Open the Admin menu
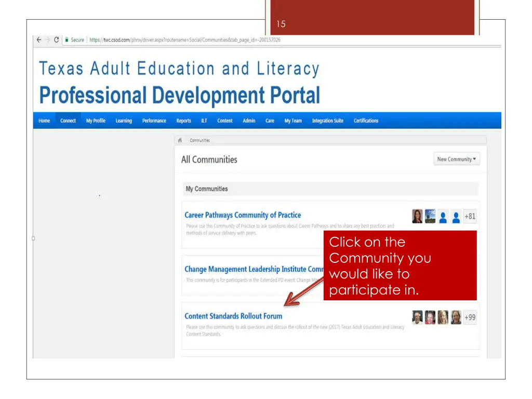Viewport: 532px width, 399px height. [x=249, y=121]
